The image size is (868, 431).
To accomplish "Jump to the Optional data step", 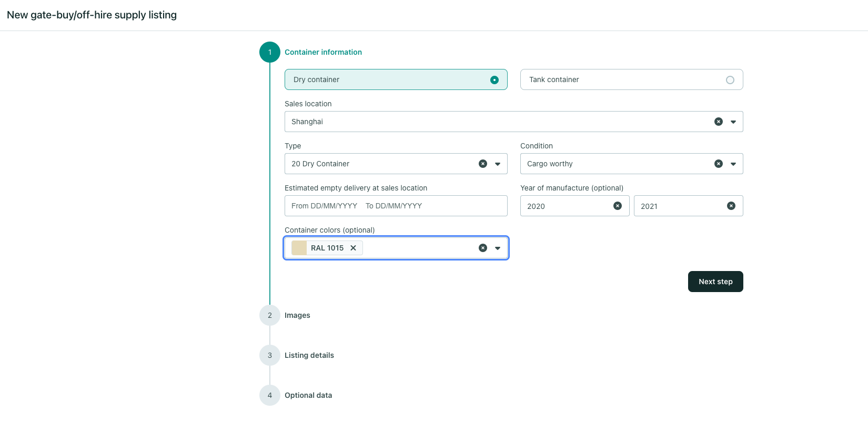I will click(308, 395).
